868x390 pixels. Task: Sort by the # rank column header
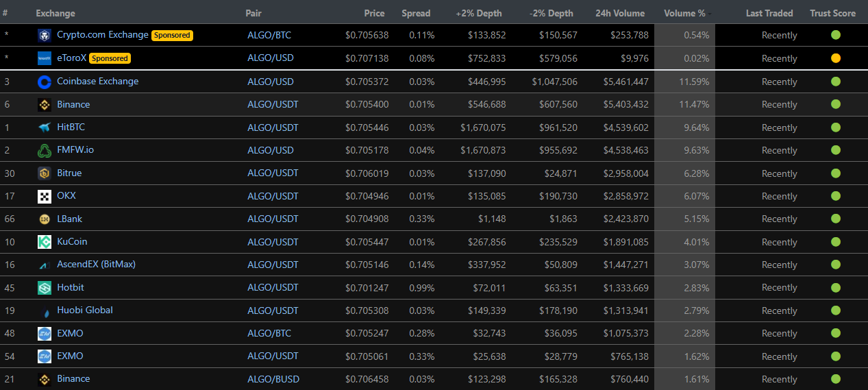click(5, 13)
